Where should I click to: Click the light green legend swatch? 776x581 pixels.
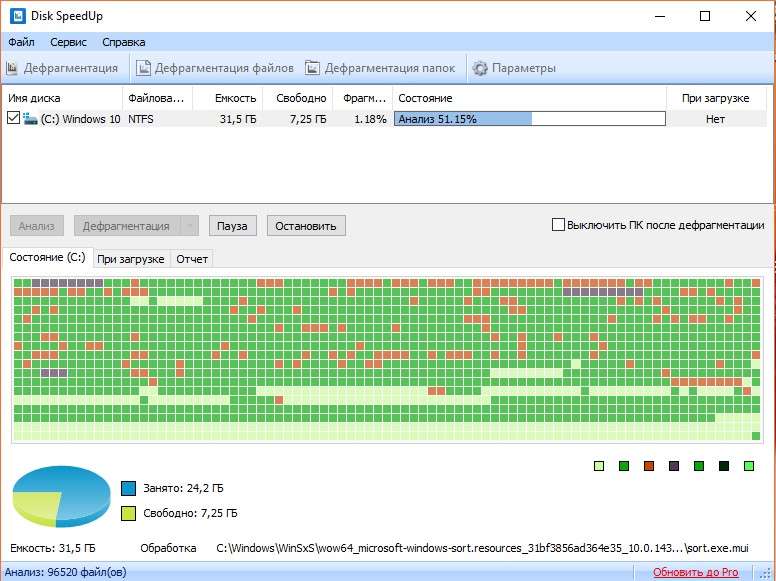tap(599, 466)
